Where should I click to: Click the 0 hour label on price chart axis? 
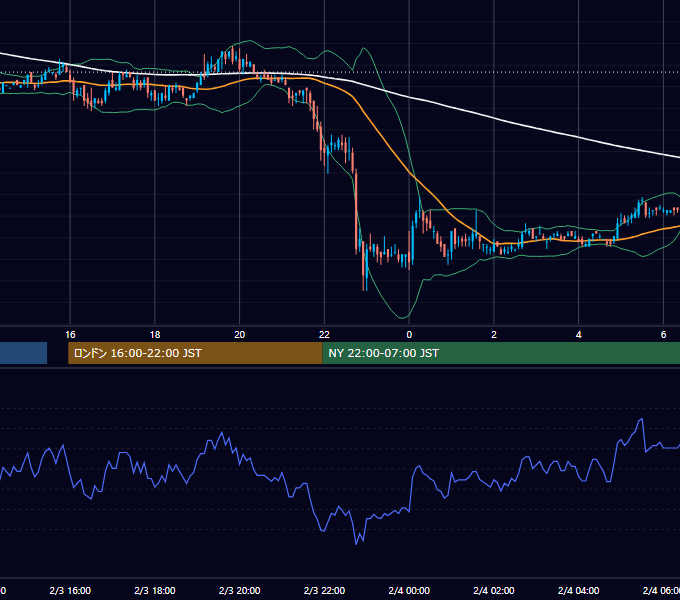coord(409,335)
